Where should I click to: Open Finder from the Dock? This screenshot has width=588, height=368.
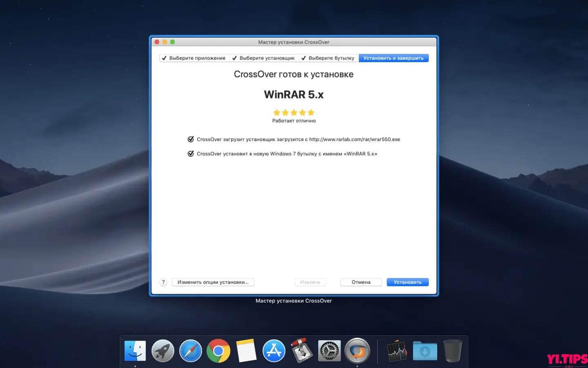click(135, 350)
